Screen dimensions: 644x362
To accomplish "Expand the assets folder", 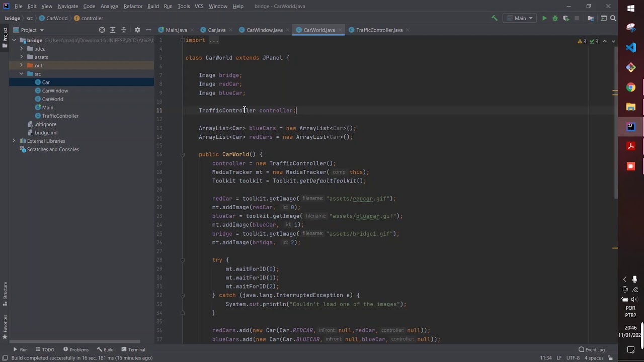I will (22, 57).
